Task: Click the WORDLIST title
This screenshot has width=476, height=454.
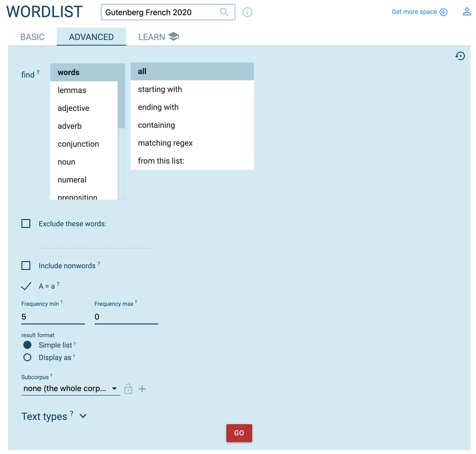Action: pyautogui.click(x=45, y=12)
